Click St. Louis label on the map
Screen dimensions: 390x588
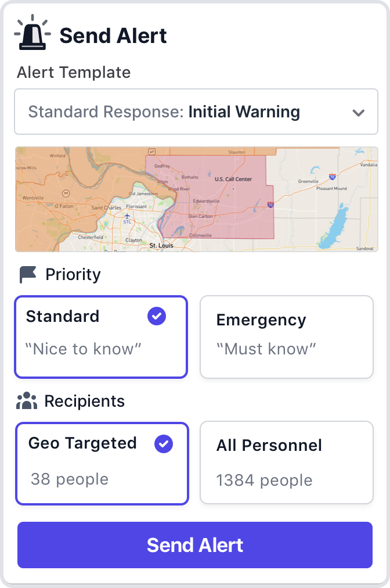click(x=161, y=246)
